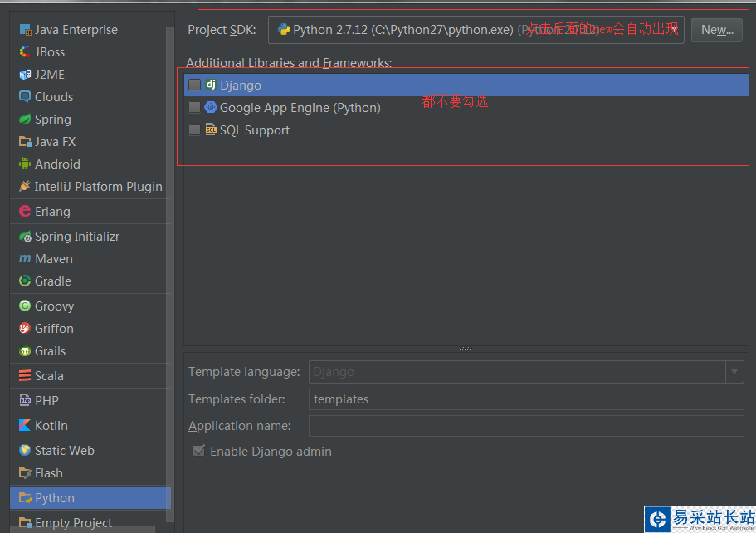Select "Maven" label in the list

53,259
